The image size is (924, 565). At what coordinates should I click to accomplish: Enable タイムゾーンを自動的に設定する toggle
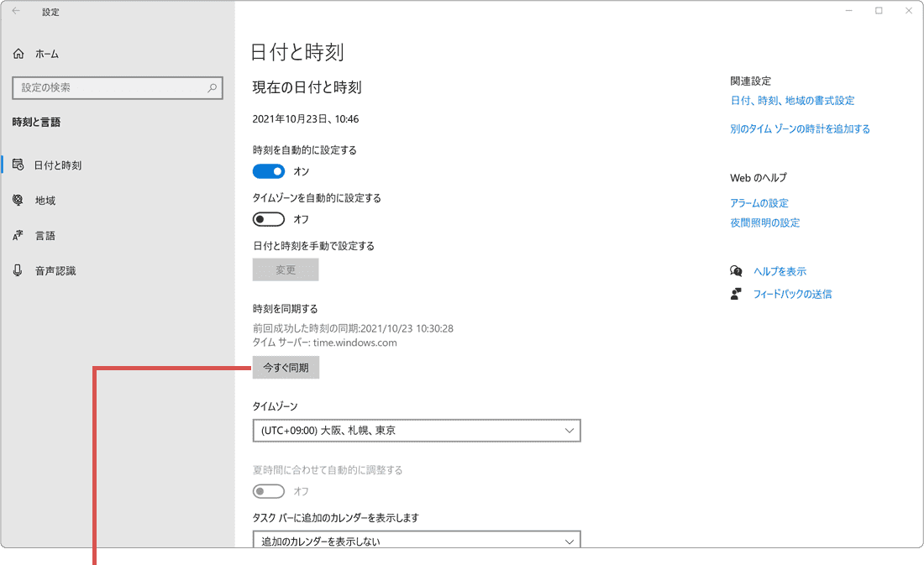tap(269, 218)
